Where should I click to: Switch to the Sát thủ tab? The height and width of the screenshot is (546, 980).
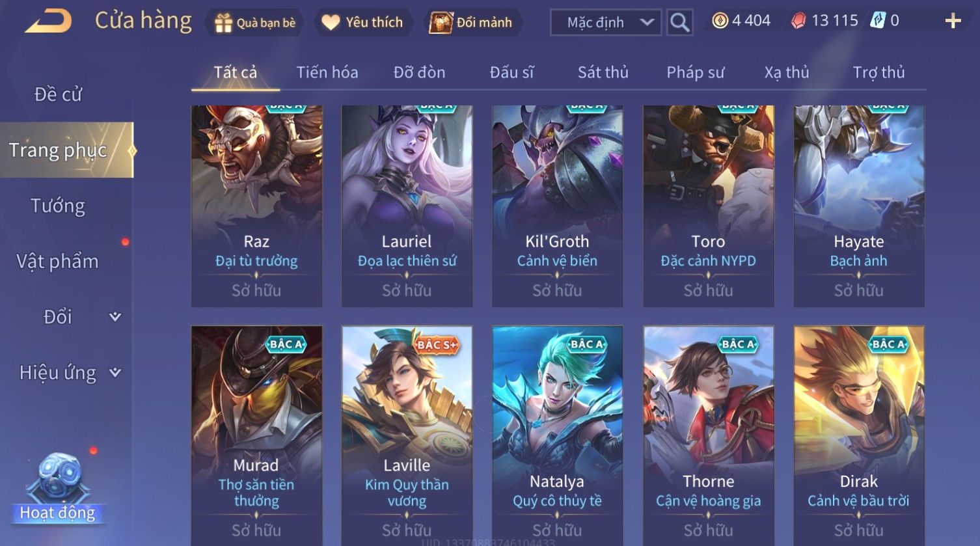[603, 72]
